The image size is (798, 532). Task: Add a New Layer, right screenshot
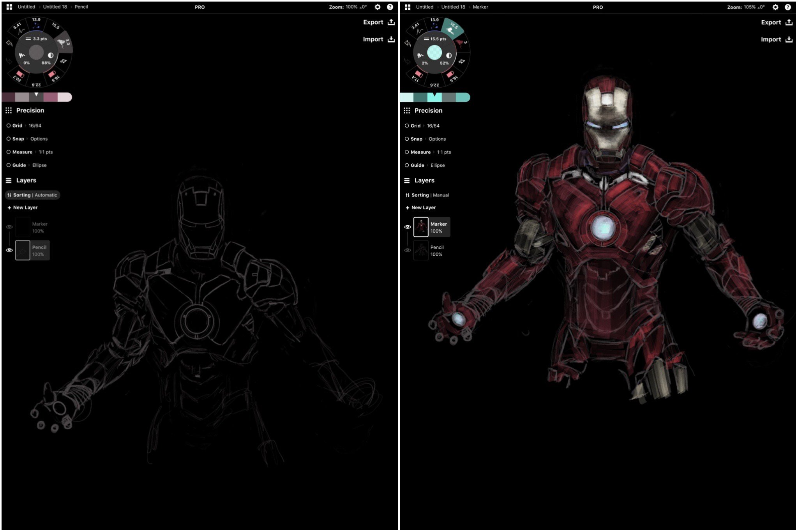[421, 207]
